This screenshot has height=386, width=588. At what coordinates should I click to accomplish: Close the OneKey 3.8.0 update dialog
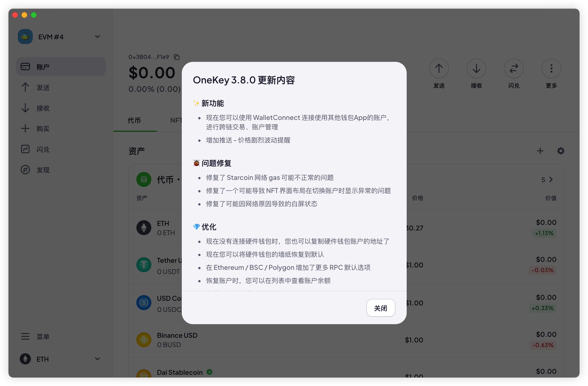pyautogui.click(x=380, y=308)
